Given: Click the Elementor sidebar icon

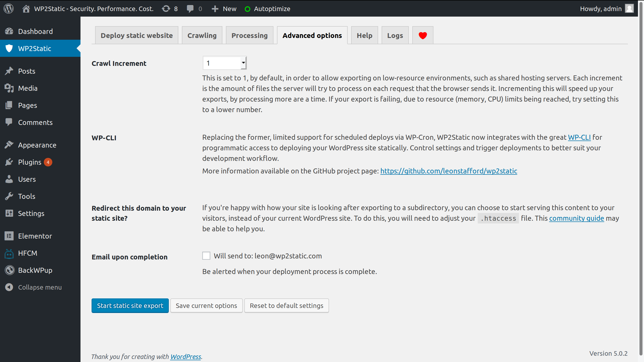Looking at the screenshot, I should click(9, 236).
